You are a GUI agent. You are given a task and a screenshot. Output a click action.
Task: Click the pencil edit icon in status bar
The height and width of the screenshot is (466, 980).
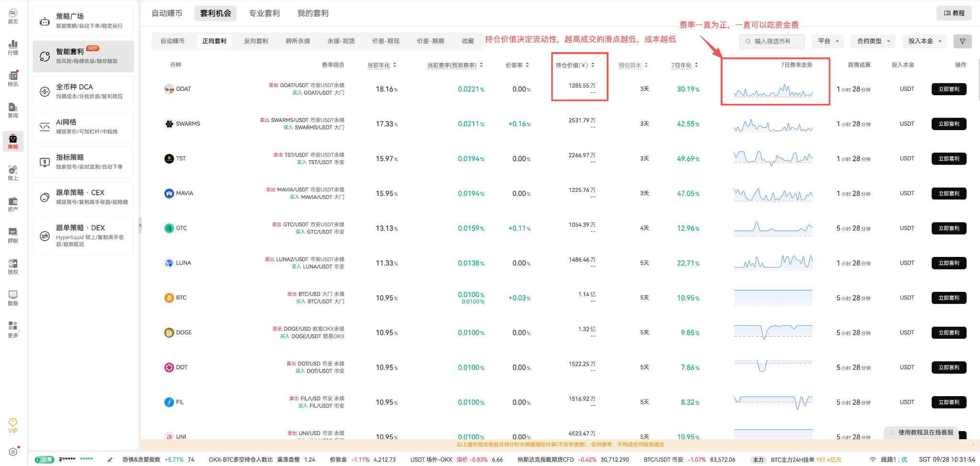pyautogui.click(x=110, y=460)
